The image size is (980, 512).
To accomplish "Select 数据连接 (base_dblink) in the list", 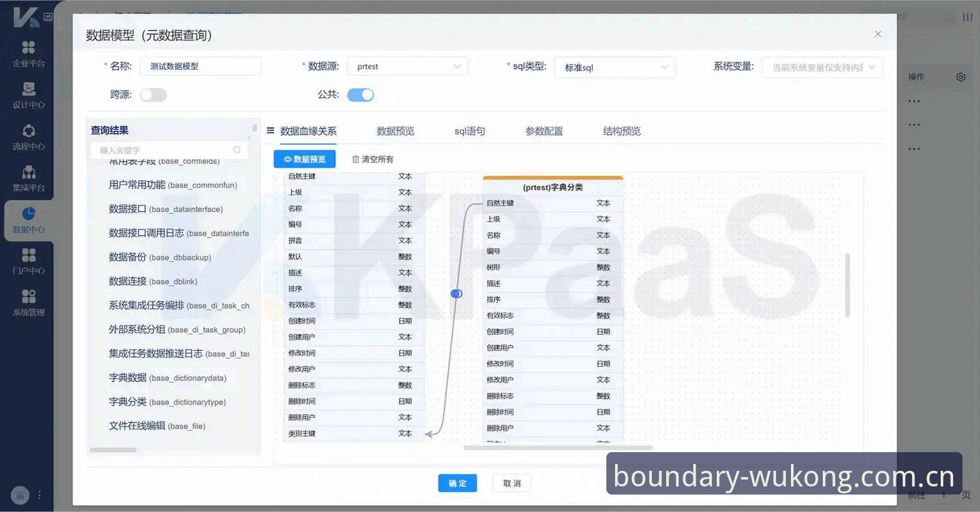I will click(153, 281).
